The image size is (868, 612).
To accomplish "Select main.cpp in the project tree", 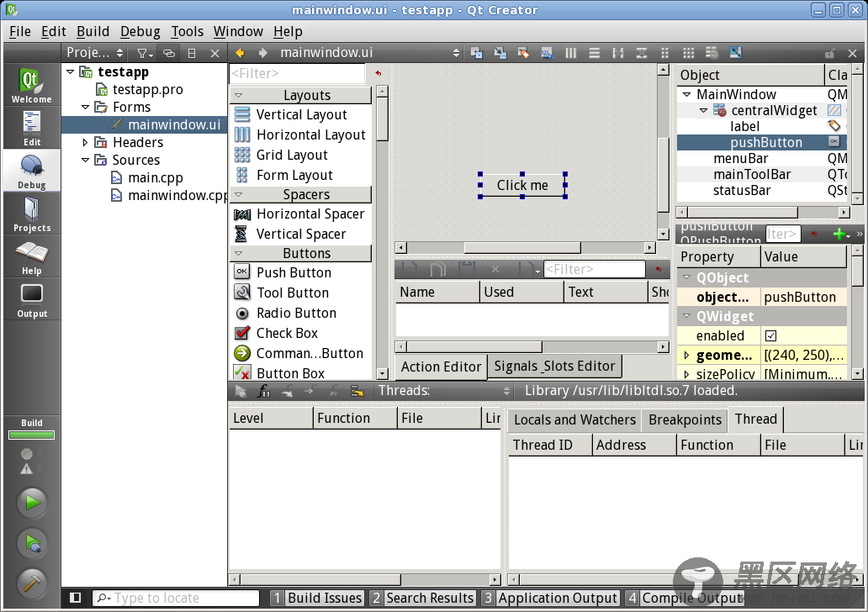I will tap(155, 177).
